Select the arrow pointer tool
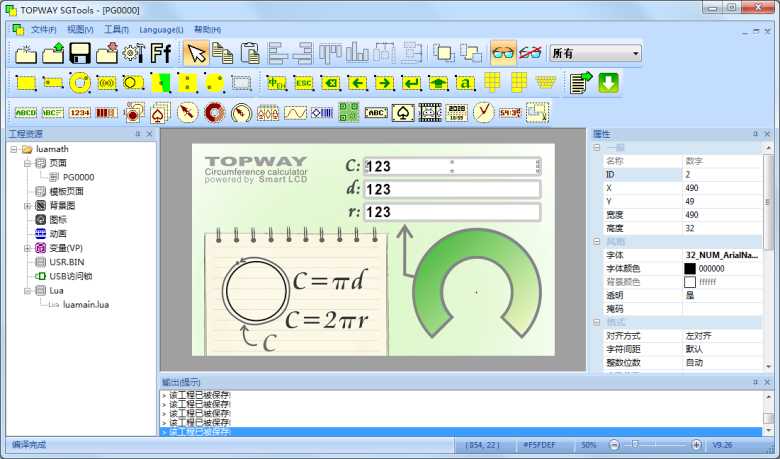Screen dimensions: 780x459 coord(196,53)
